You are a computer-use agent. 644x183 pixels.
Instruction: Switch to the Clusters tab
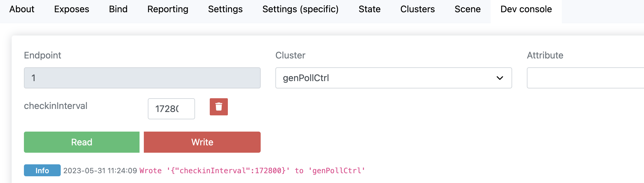[417, 9]
